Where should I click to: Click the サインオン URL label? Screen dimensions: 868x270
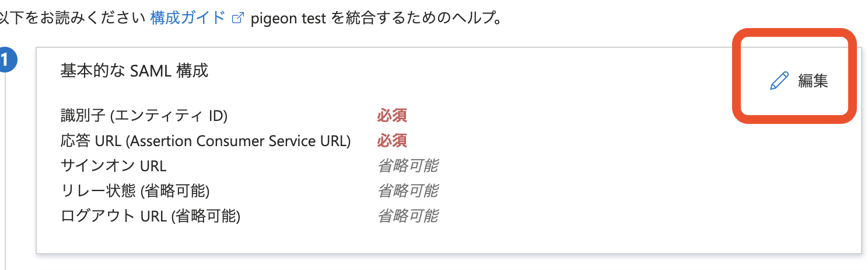pyautogui.click(x=113, y=166)
